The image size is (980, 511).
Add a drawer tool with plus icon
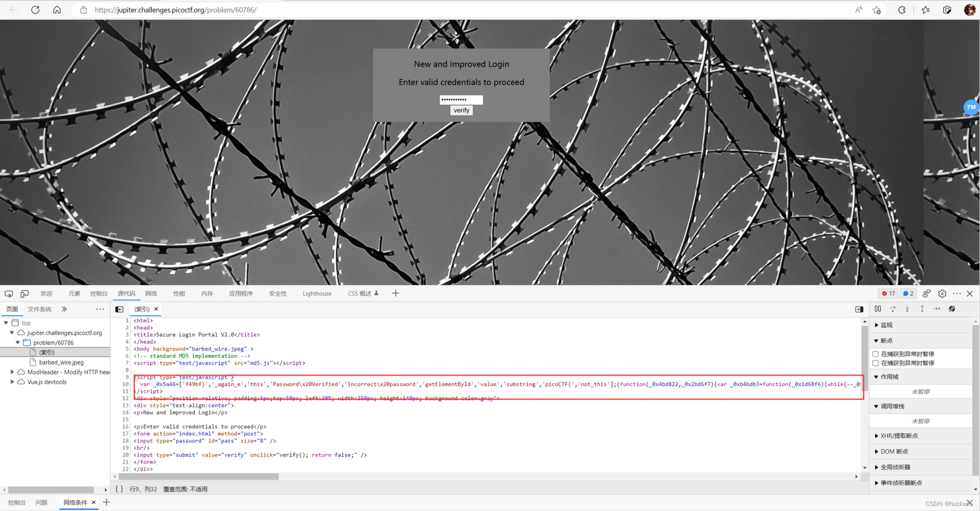pyautogui.click(x=107, y=502)
